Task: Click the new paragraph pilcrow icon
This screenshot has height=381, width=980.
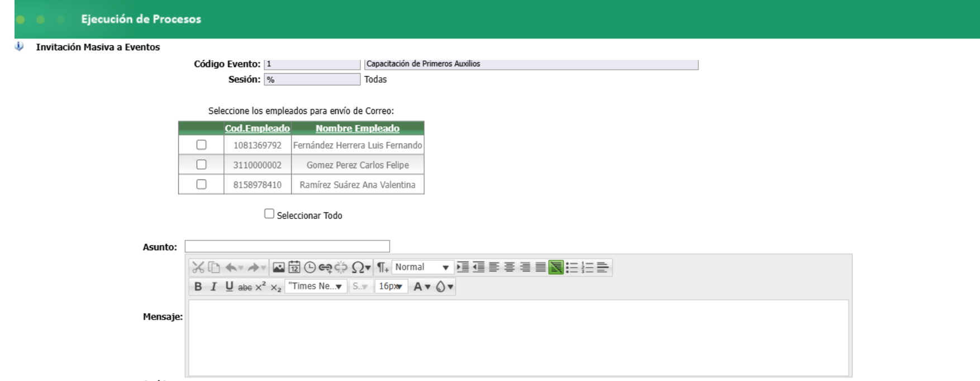Action: 383,268
